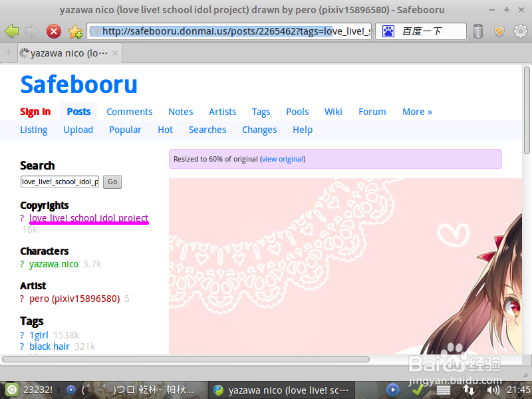
Task: Open wiki ? next to black hair
Action: coord(22,346)
